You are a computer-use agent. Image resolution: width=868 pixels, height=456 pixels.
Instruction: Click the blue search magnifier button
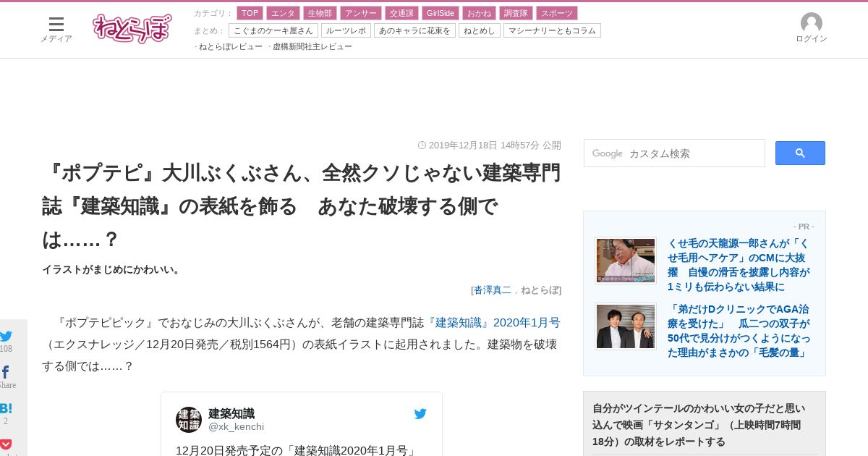coord(800,153)
